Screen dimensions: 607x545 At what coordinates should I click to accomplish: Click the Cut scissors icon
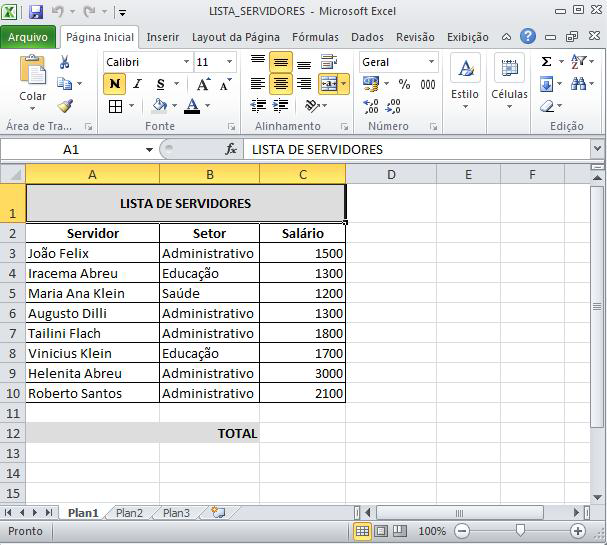(64, 62)
